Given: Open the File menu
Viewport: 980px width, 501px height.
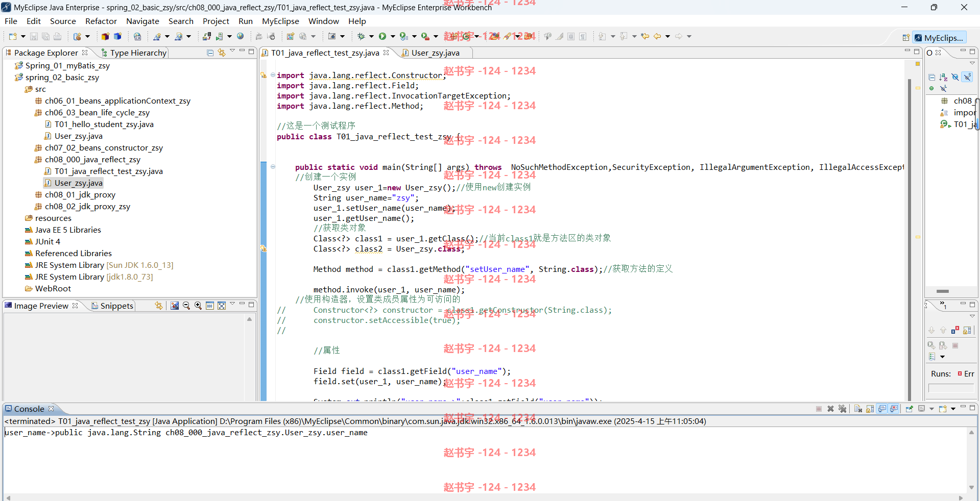Looking at the screenshot, I should pos(11,21).
